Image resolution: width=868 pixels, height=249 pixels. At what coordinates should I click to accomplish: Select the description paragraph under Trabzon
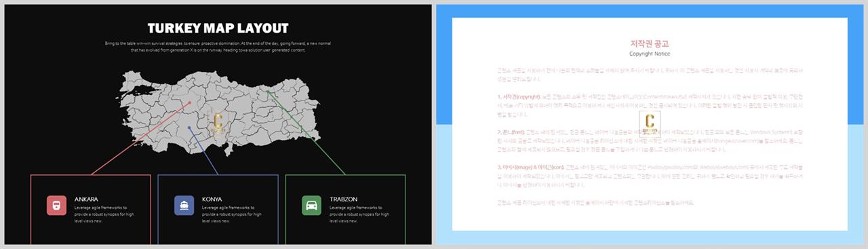coord(359,214)
